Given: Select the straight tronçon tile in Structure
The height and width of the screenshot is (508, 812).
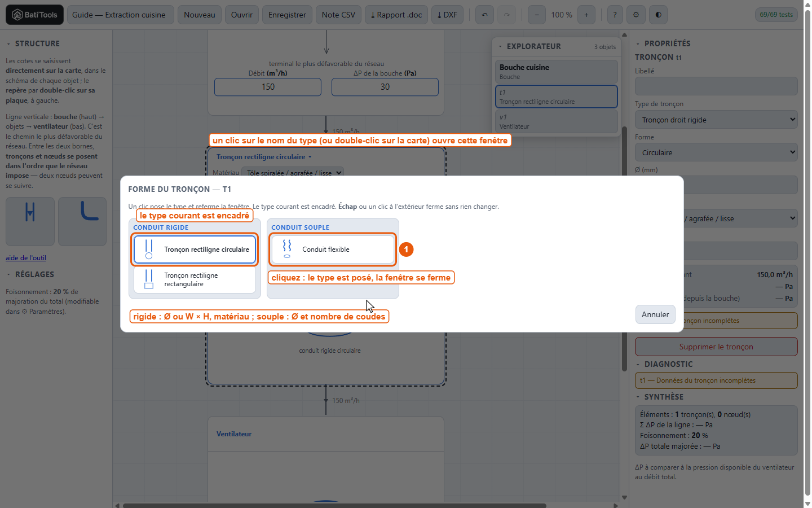Looking at the screenshot, I should 30,221.
